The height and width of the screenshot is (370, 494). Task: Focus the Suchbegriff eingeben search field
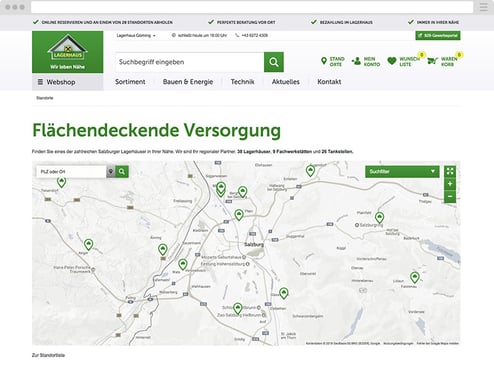click(x=190, y=62)
